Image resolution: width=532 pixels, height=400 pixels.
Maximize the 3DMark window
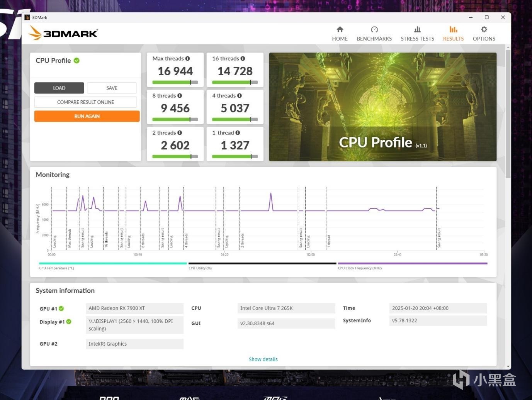pos(487,17)
